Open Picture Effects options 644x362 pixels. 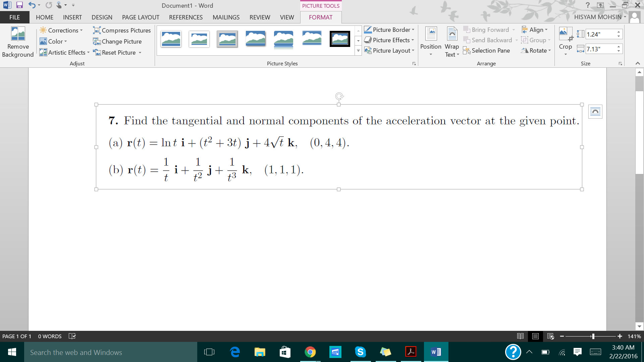coord(389,40)
